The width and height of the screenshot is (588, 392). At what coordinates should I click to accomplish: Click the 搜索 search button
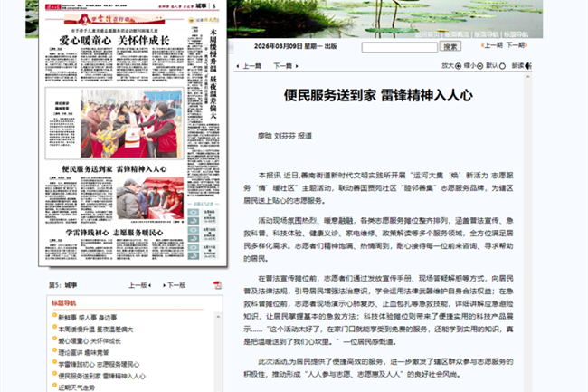[x=450, y=46]
